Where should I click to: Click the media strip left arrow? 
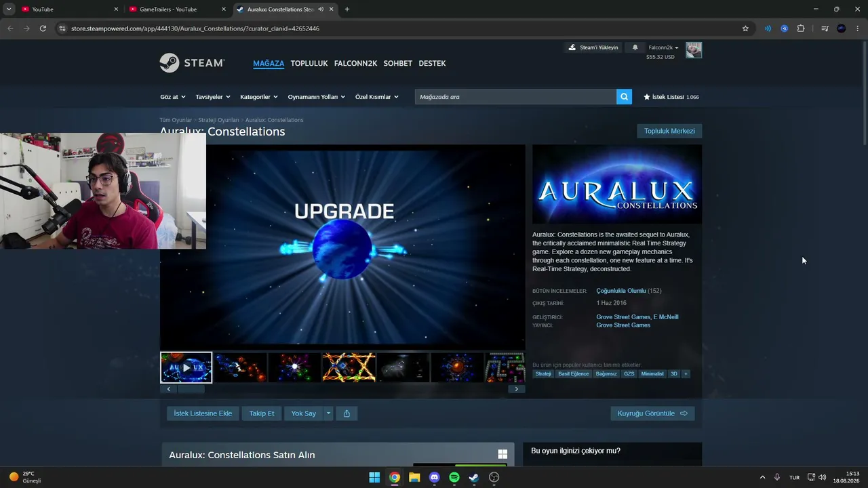pyautogui.click(x=168, y=389)
